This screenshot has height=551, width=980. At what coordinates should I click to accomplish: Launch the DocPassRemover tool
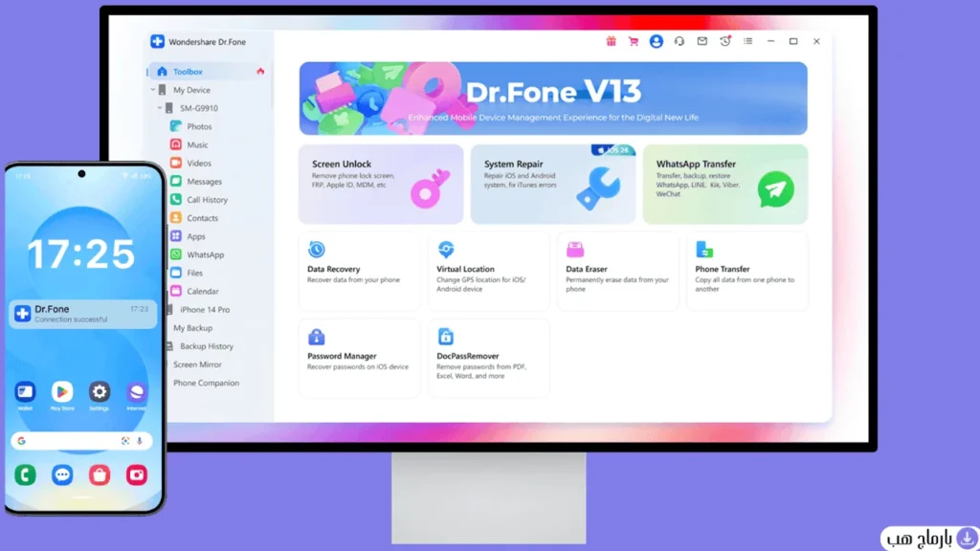pos(489,358)
